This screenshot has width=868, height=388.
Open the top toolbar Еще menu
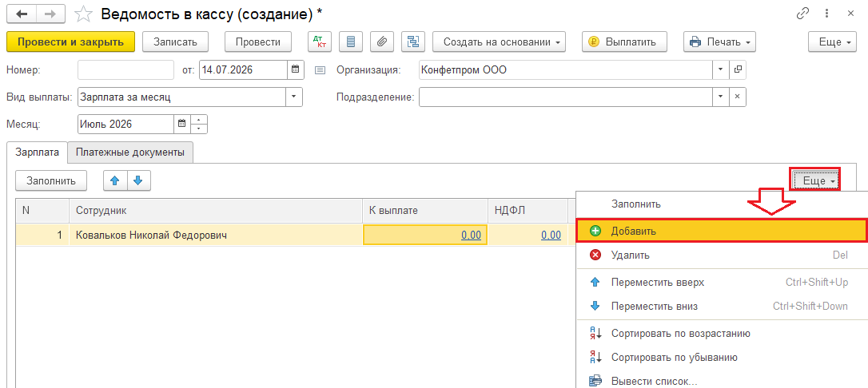834,42
